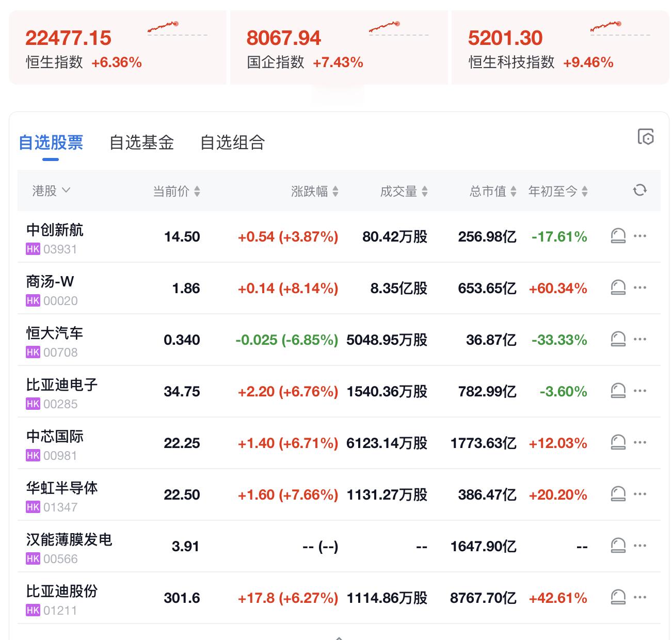Open the 国企指数 index card
The width and height of the screenshot is (672, 640).
point(339,47)
